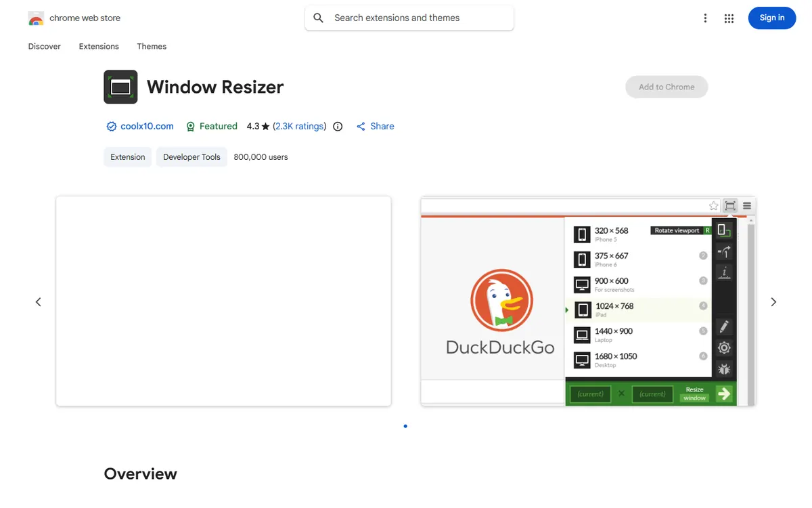Open the coolx10.com publisher link

tap(147, 127)
